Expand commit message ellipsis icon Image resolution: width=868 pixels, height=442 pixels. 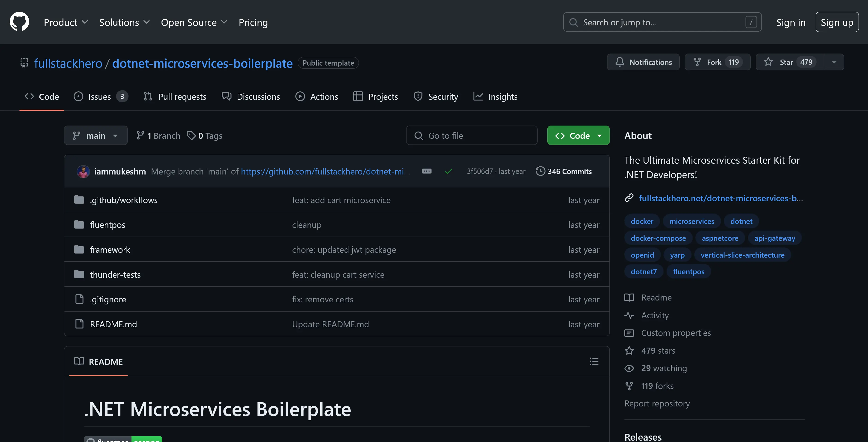coord(426,171)
